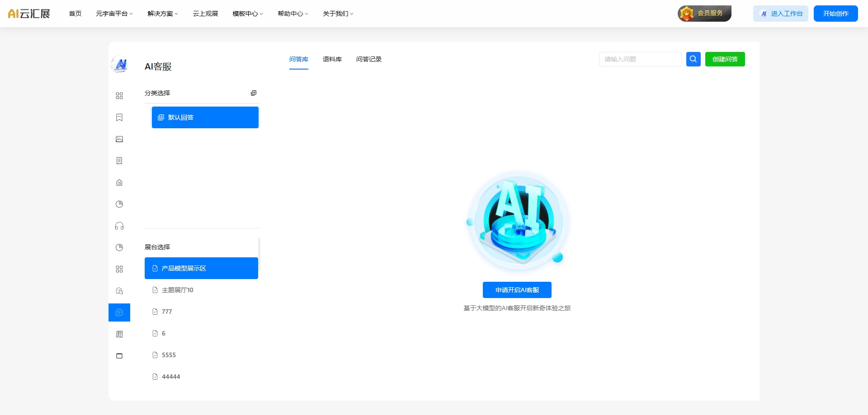Open the image gallery sidebar icon
Viewport: 868px width, 415px height.
tap(119, 139)
